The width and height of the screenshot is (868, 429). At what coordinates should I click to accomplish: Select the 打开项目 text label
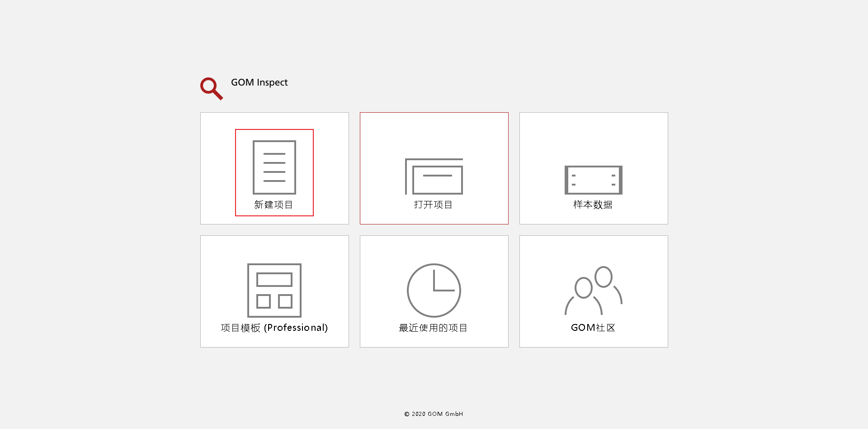click(433, 205)
